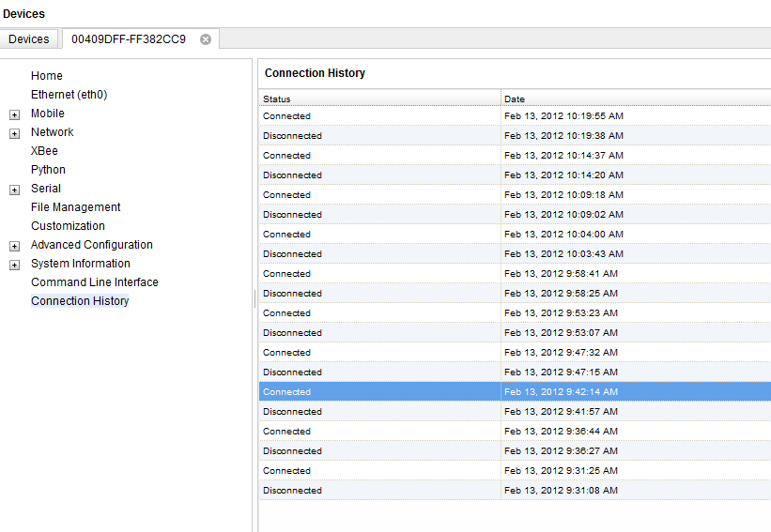Open the Customization page
The width and height of the screenshot is (771, 532).
[68, 226]
